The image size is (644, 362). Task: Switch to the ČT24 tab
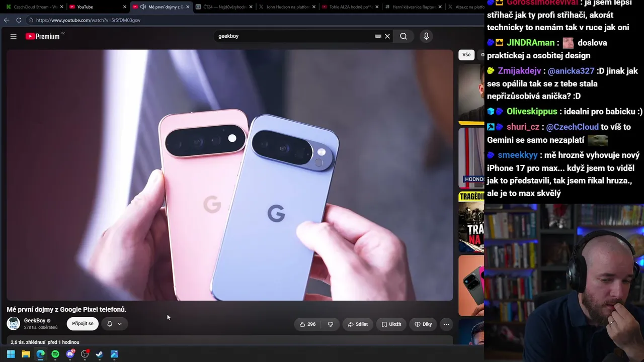click(224, 7)
